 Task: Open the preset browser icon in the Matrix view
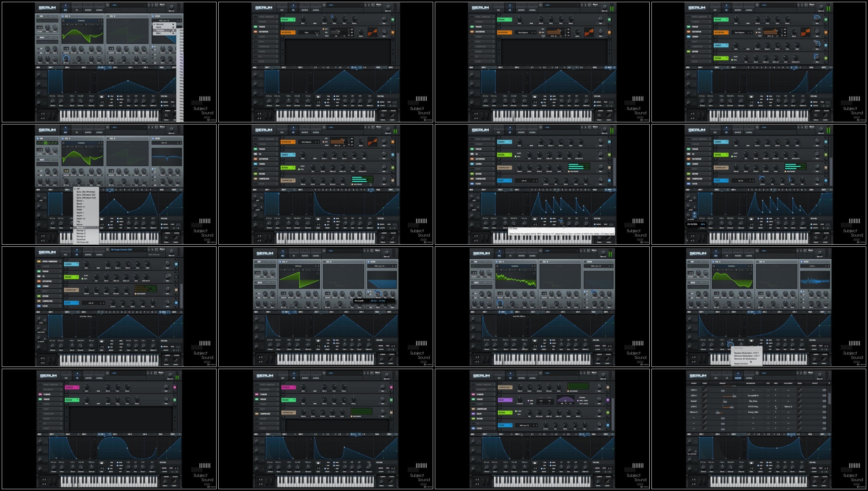tap(805, 373)
